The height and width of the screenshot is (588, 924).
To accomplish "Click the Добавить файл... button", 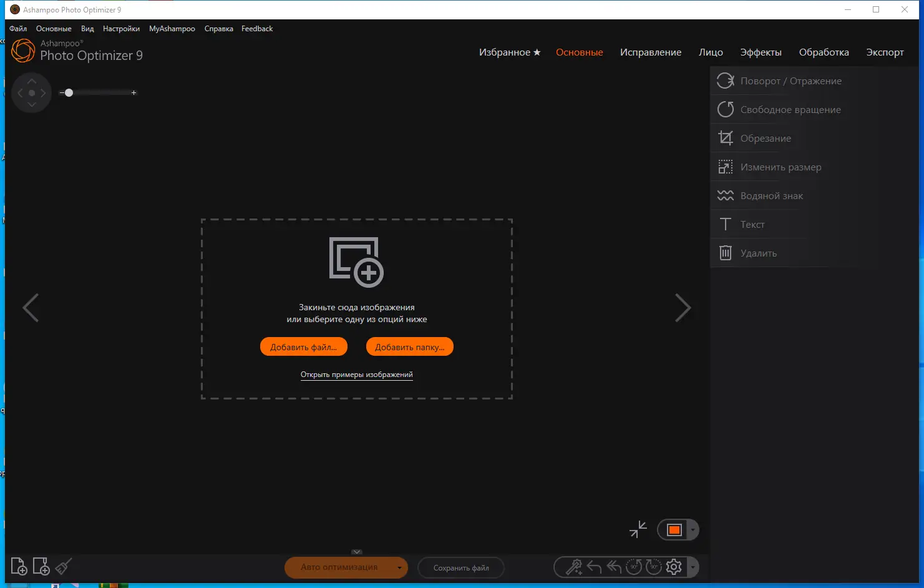I will coord(303,347).
